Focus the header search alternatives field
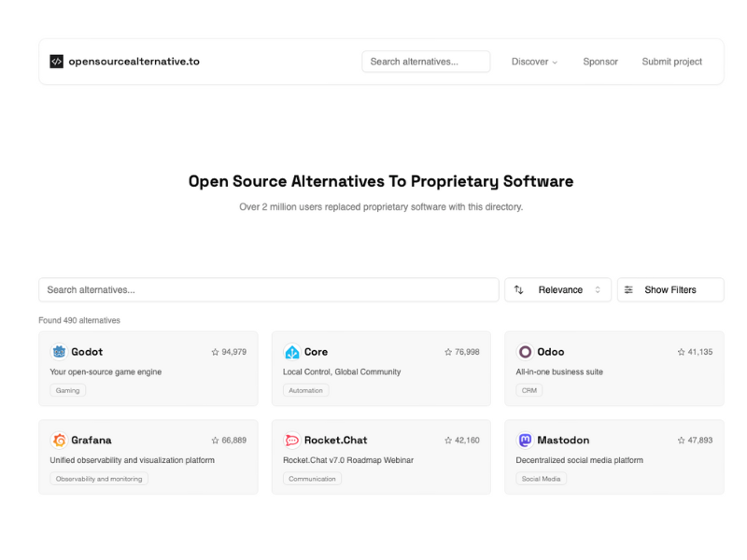Image resolution: width=747 pixels, height=560 pixels. [x=426, y=62]
